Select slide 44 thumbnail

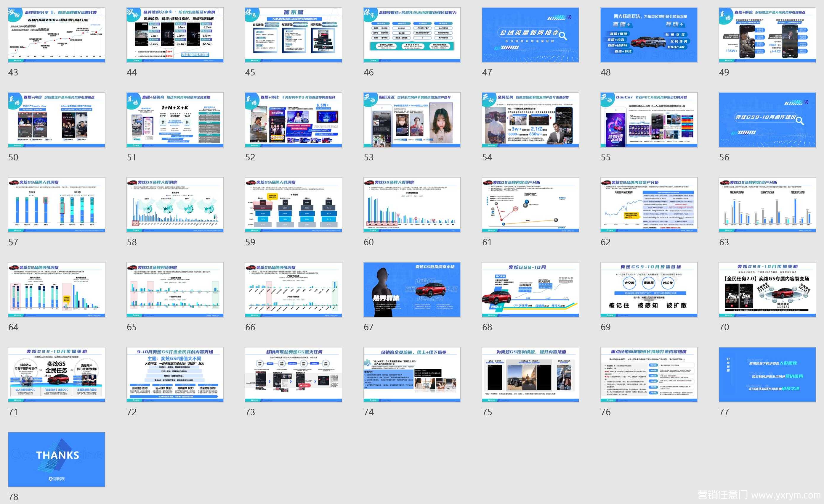175,35
